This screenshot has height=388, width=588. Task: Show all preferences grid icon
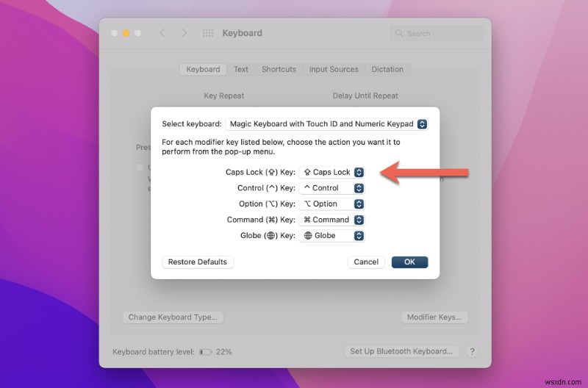coord(208,33)
